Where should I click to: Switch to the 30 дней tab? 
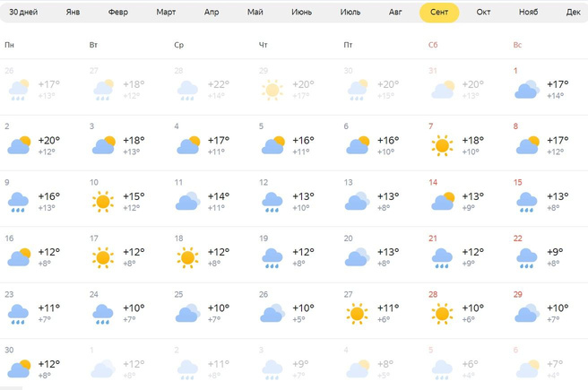[x=25, y=13]
